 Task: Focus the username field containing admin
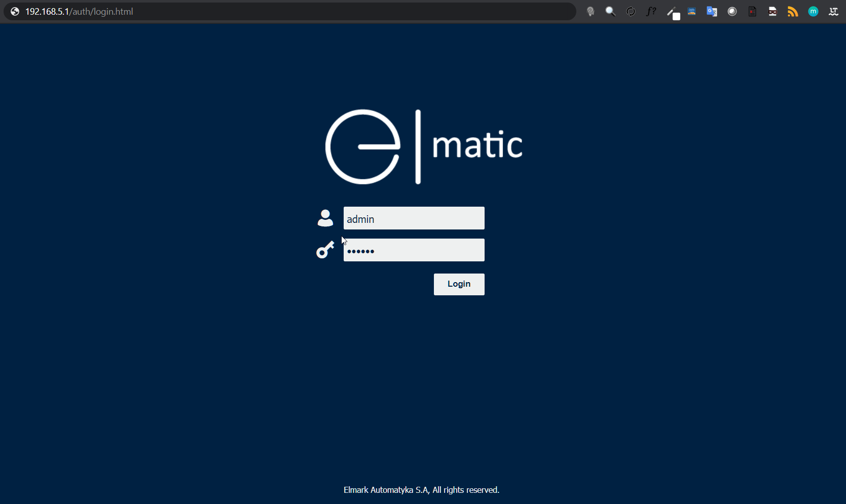tap(414, 218)
